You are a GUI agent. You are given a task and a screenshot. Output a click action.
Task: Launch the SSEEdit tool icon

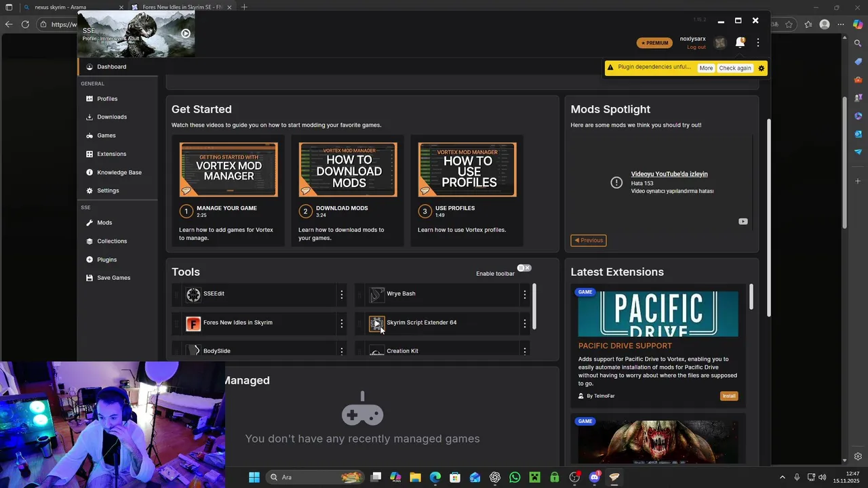click(x=193, y=294)
